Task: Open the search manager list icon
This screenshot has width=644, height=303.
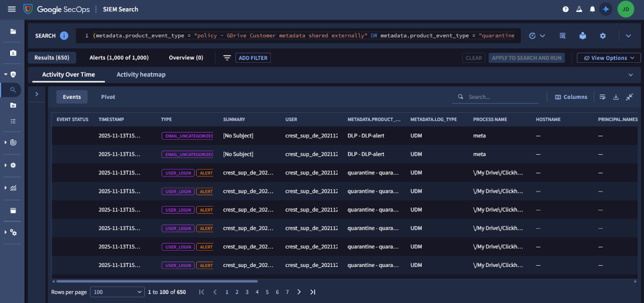Action: (x=563, y=36)
